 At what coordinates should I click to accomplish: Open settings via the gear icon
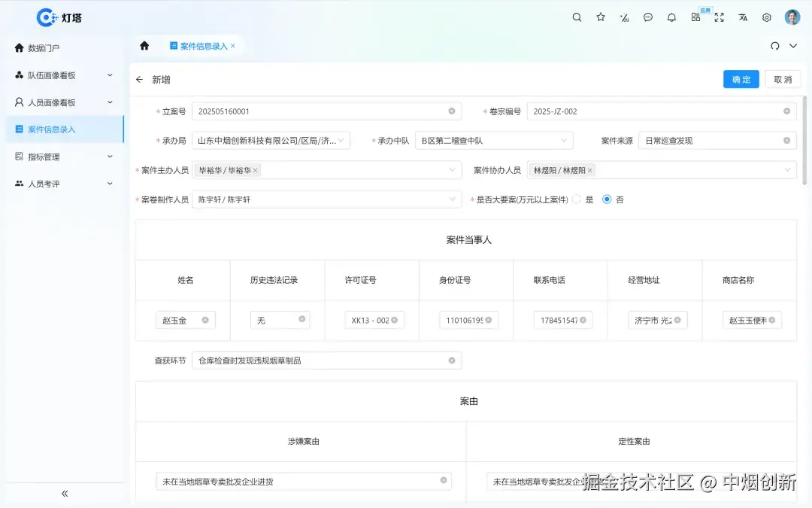tap(766, 17)
